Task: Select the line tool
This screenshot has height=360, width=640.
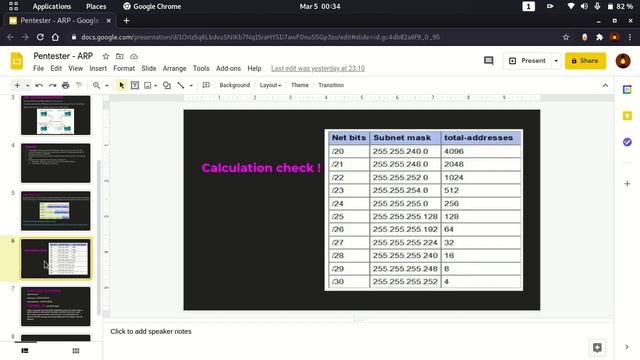Action: [x=181, y=85]
